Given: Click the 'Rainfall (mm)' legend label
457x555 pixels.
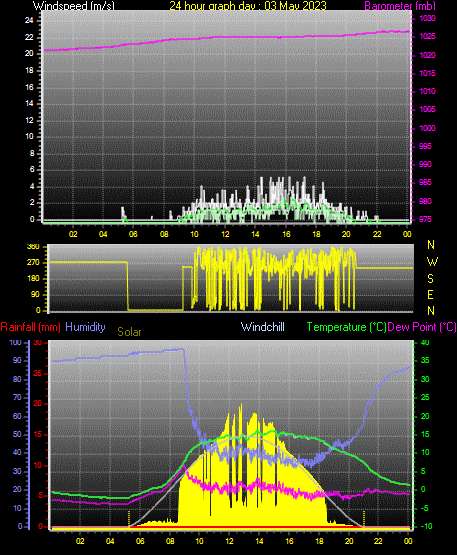Looking at the screenshot, I should [30, 327].
